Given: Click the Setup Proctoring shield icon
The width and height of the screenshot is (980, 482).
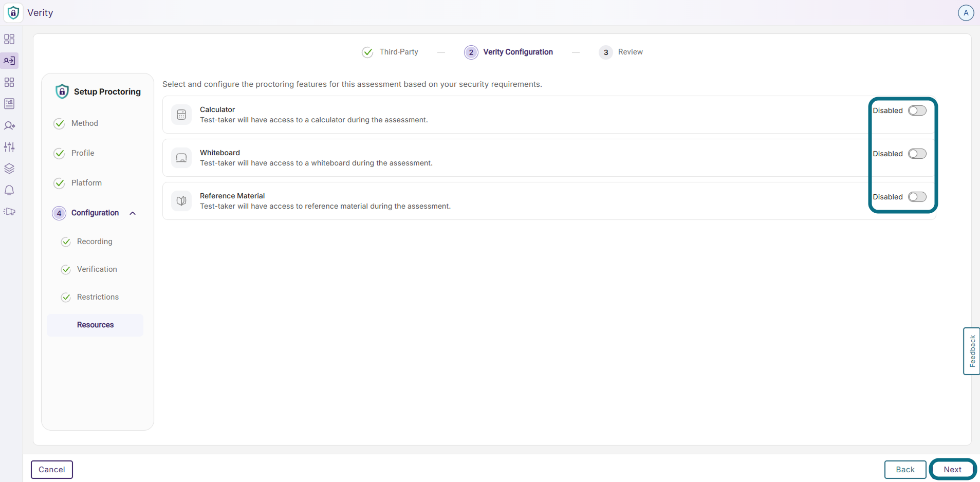Looking at the screenshot, I should pos(62,91).
